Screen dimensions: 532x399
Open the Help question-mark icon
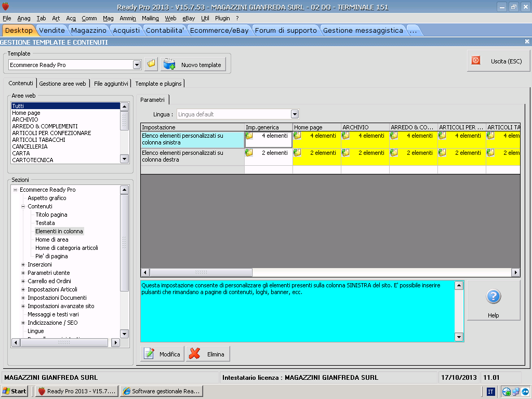(x=493, y=297)
